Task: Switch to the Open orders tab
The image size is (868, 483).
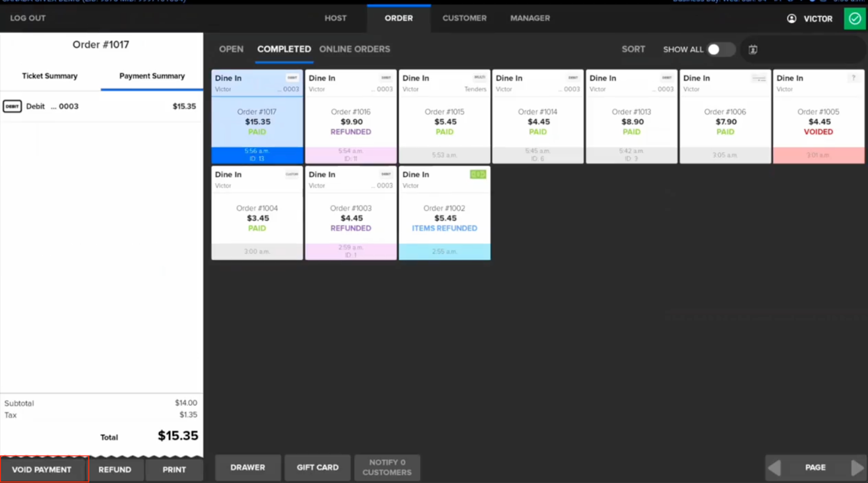Action: click(231, 49)
